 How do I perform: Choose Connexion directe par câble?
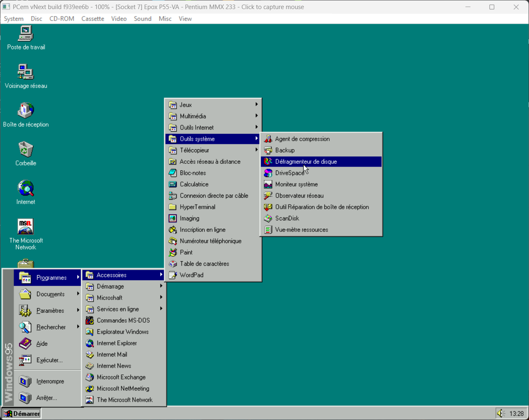[213, 196]
